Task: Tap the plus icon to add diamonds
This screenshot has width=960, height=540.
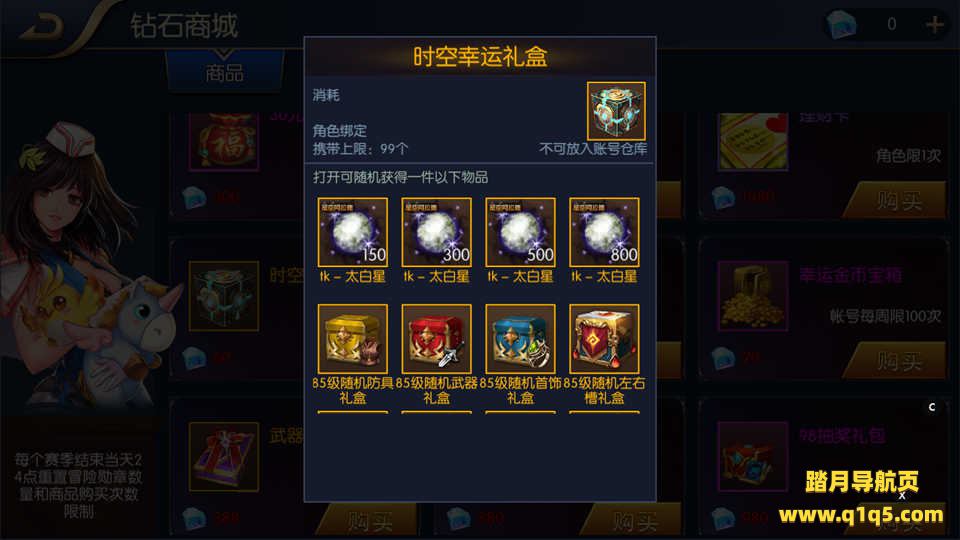Action: [x=934, y=24]
